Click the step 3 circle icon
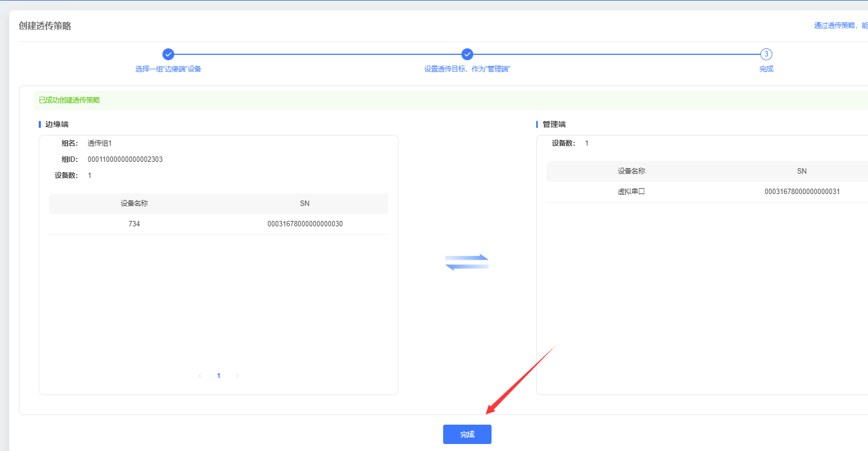Viewport: 868px width, 451px height. pyautogui.click(x=766, y=54)
